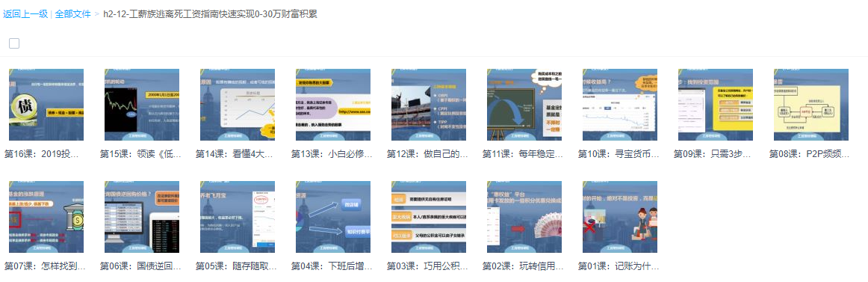The image size is (868, 282).
Task: Click the h2-12 folder name in breadcrumb
Action: click(211, 14)
